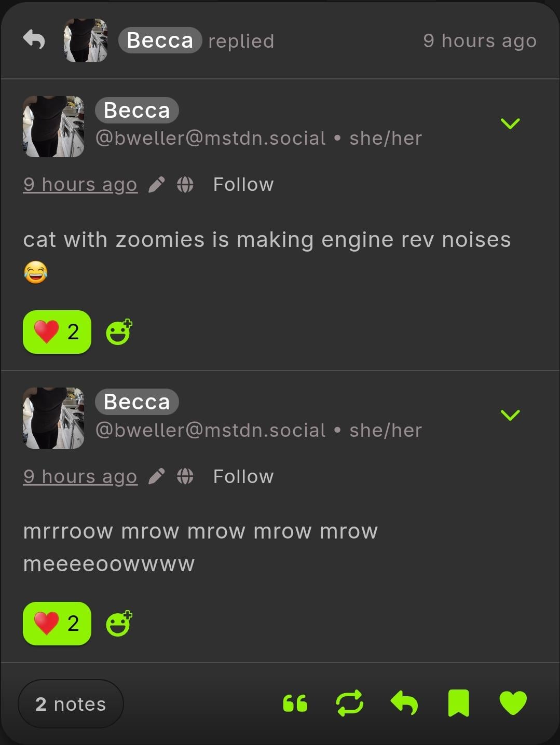Toggle heart reaction on the mrrroow post
560x745 pixels.
tap(57, 624)
